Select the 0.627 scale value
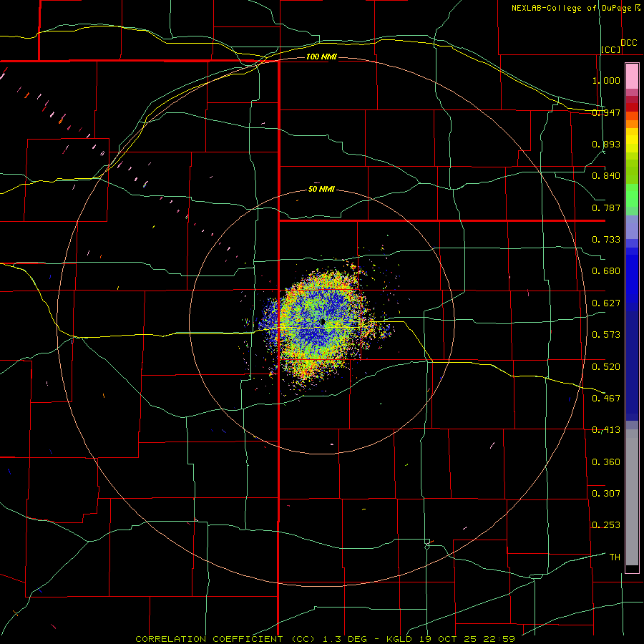Viewport: 644px width, 644px height. 606,303
